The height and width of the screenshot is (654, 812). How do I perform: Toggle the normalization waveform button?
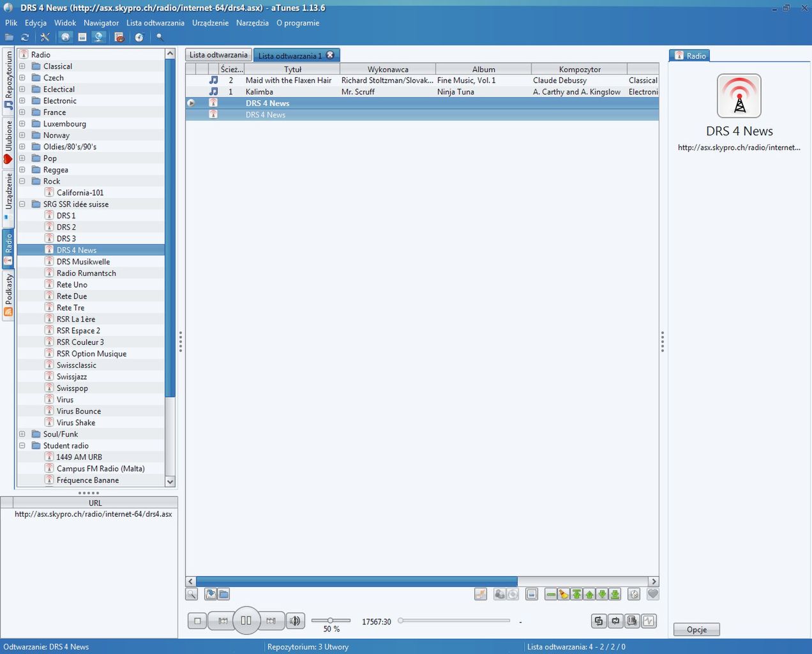(649, 621)
